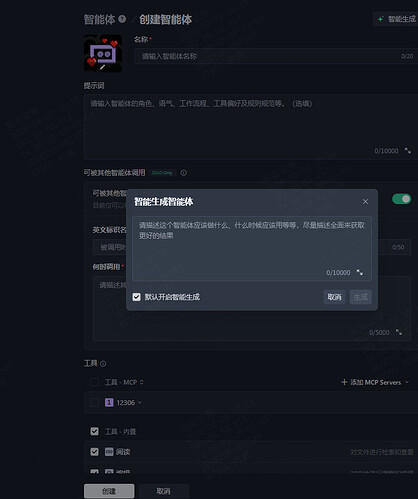Click the 提示词 prompt text area
418x499 pixels.
[251, 127]
